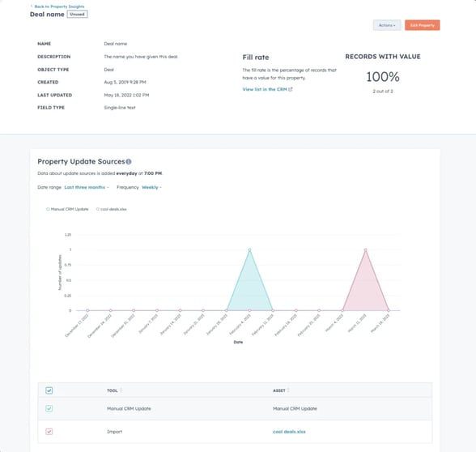Click the Single-line text field type value

[x=120, y=108]
